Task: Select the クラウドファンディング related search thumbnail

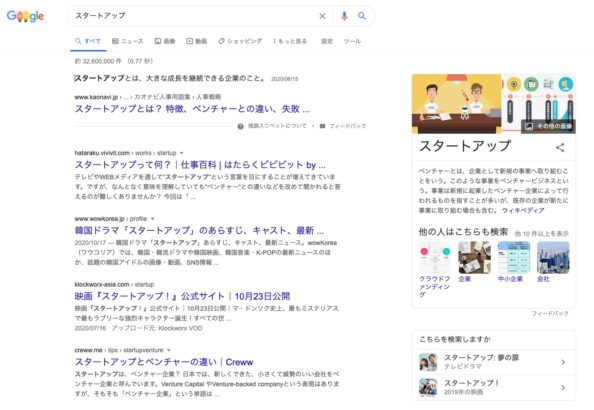Action: (x=435, y=258)
